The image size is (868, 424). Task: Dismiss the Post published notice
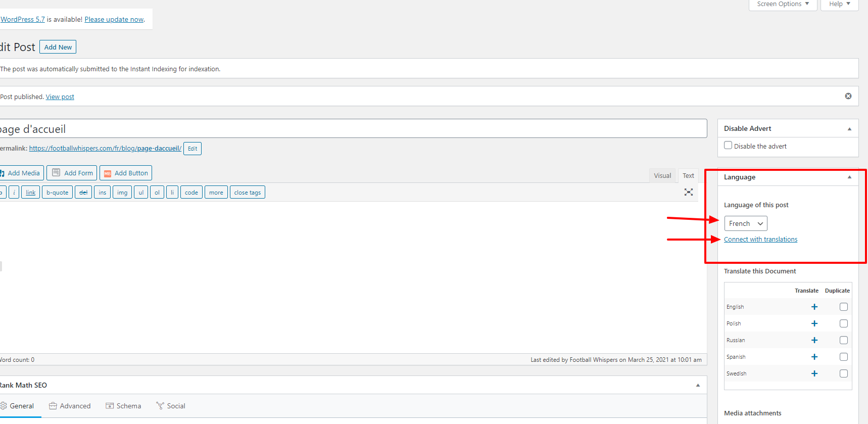848,96
